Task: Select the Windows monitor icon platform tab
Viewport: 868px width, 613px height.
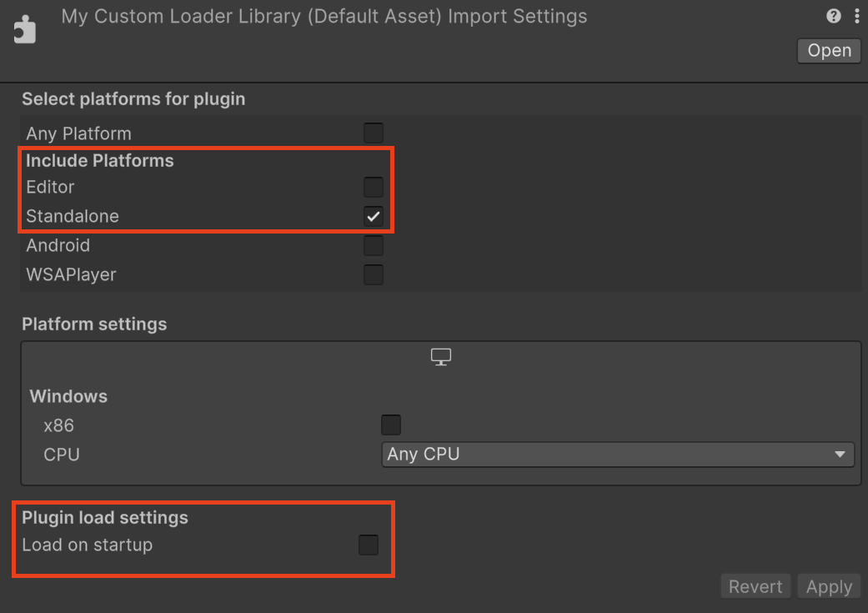Action: click(440, 356)
